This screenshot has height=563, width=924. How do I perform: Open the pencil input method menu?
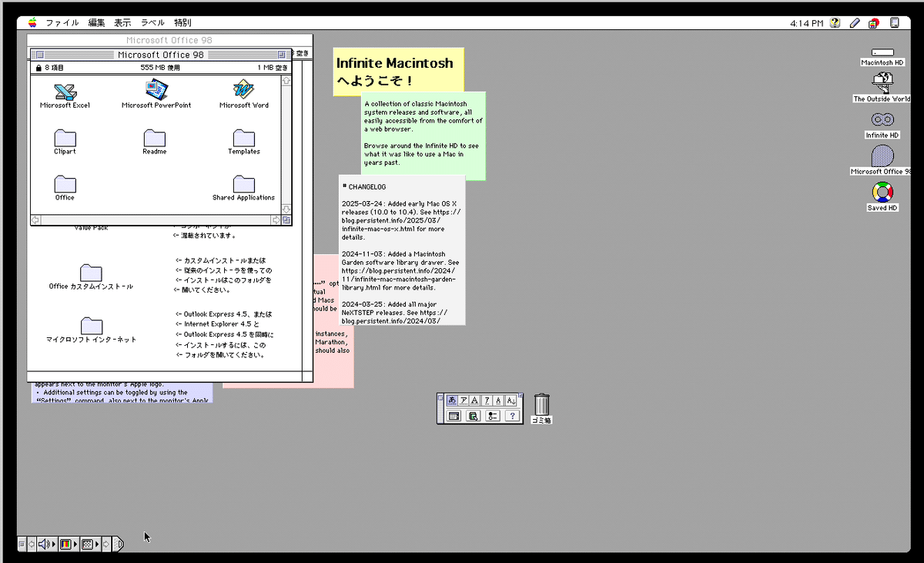click(x=855, y=23)
